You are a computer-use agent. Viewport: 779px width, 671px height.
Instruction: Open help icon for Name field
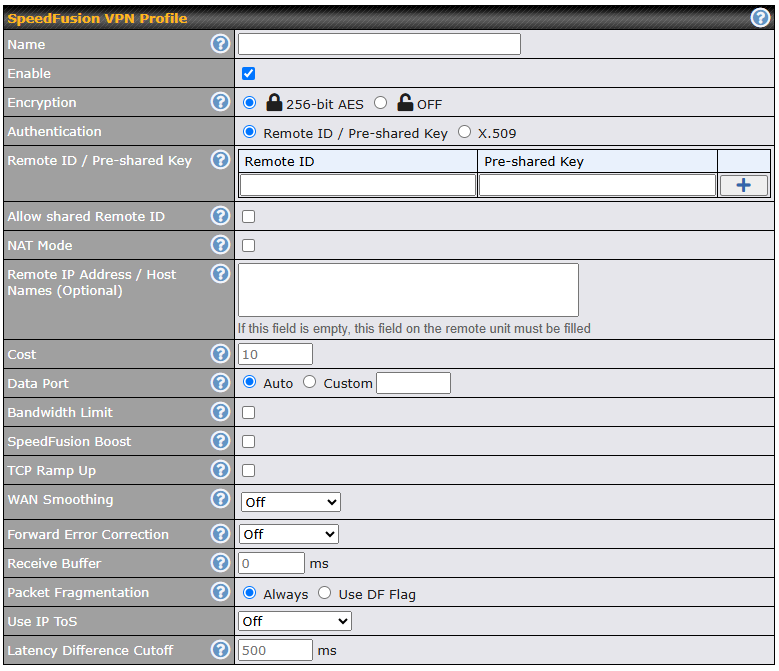pos(220,44)
